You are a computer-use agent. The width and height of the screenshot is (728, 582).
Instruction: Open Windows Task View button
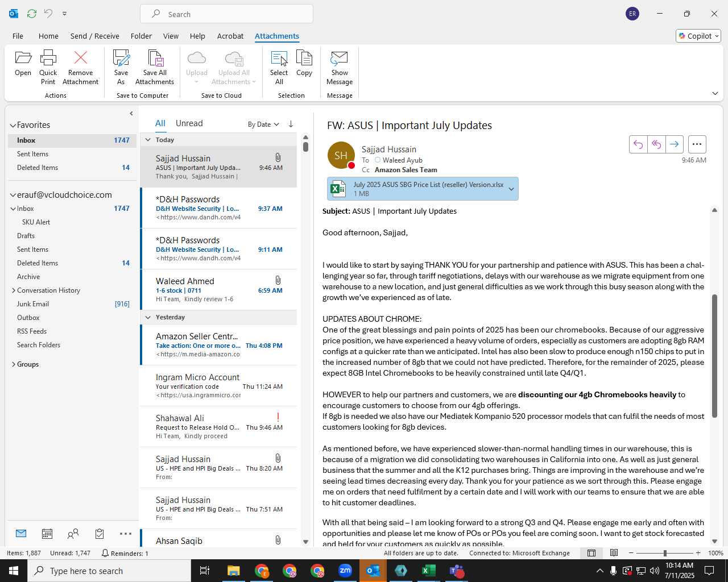click(x=205, y=571)
